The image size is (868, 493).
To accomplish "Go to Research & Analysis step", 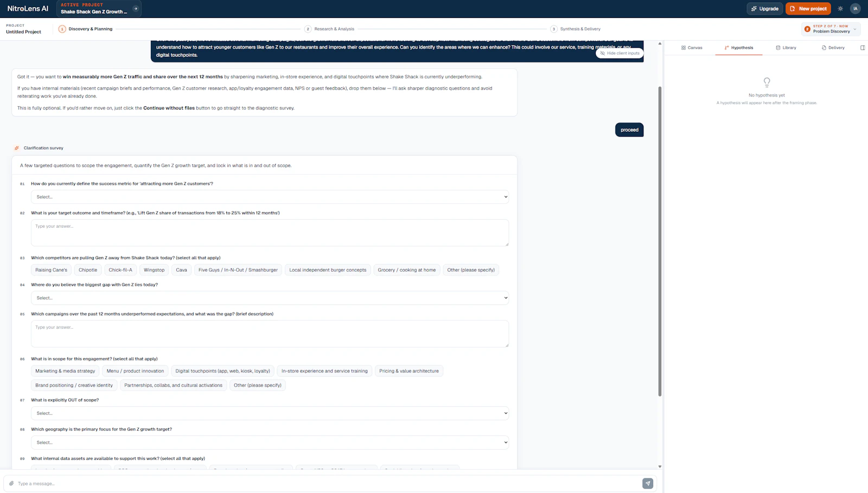I will 329,29.
